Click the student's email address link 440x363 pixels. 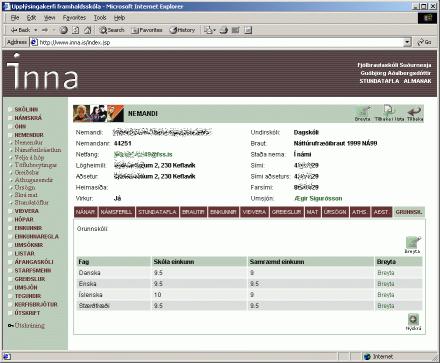(x=143, y=154)
